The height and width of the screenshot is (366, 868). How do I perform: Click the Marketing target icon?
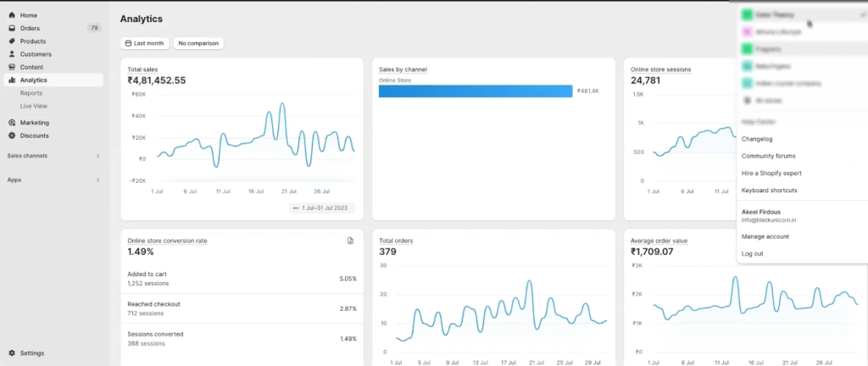pyautogui.click(x=12, y=122)
